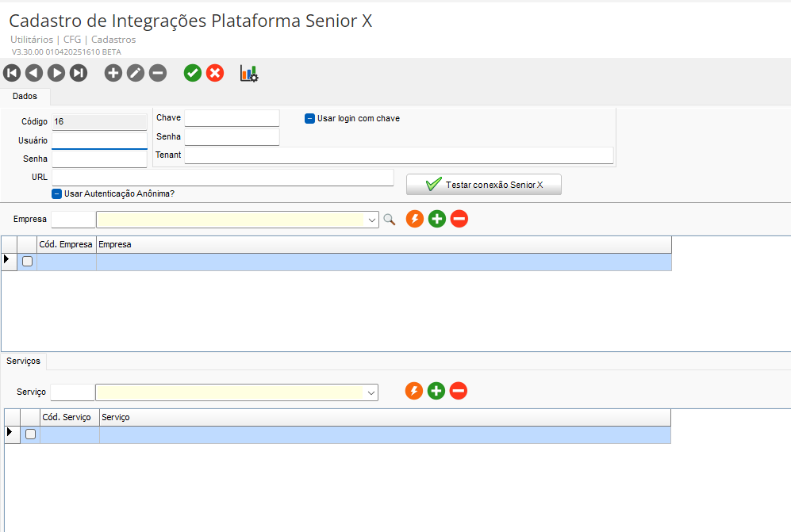The image size is (791, 532).
Task: Select the Serviços tab
Action: [x=23, y=361]
